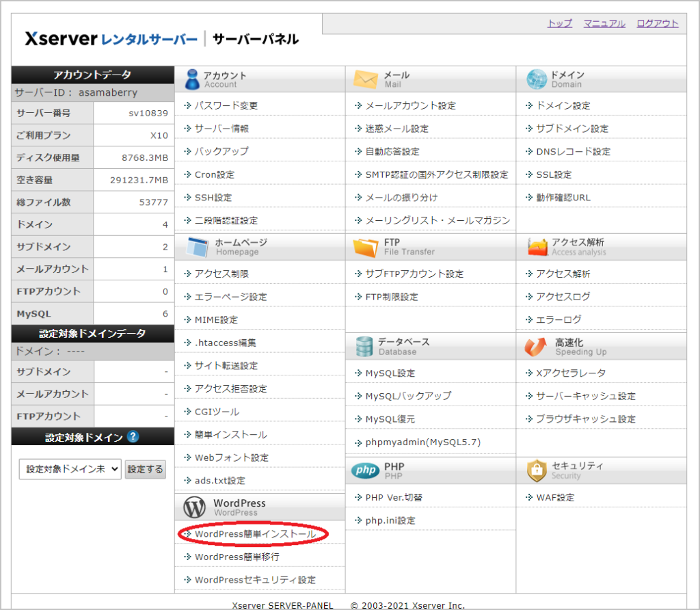Open the トップ link
Image resolution: width=700 pixels, height=610 pixels.
[x=560, y=23]
